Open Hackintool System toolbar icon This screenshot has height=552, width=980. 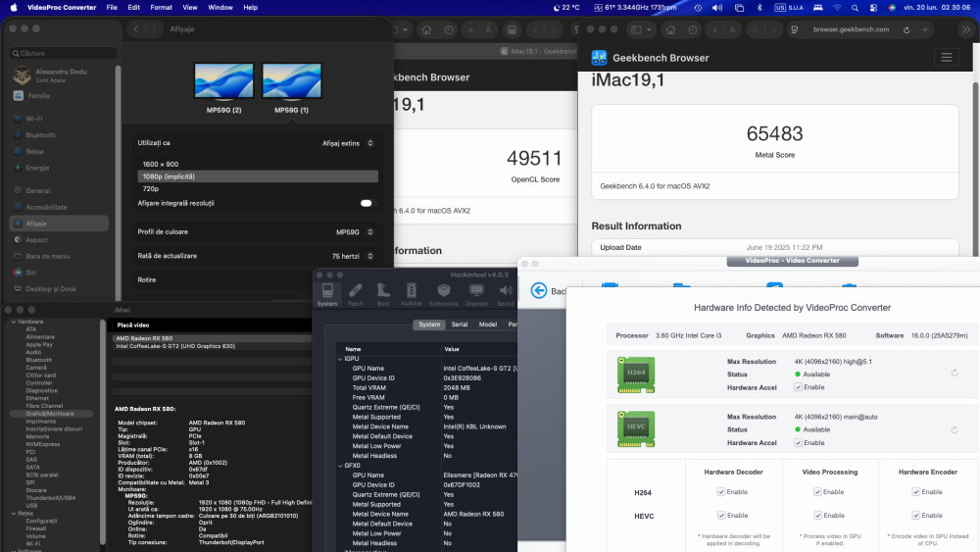(x=327, y=294)
